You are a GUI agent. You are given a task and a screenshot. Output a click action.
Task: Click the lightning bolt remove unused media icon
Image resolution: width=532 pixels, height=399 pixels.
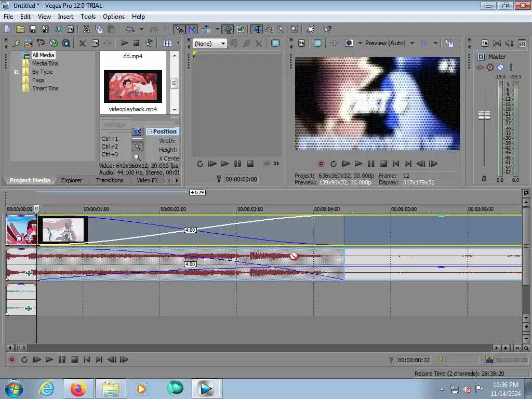pos(16,43)
